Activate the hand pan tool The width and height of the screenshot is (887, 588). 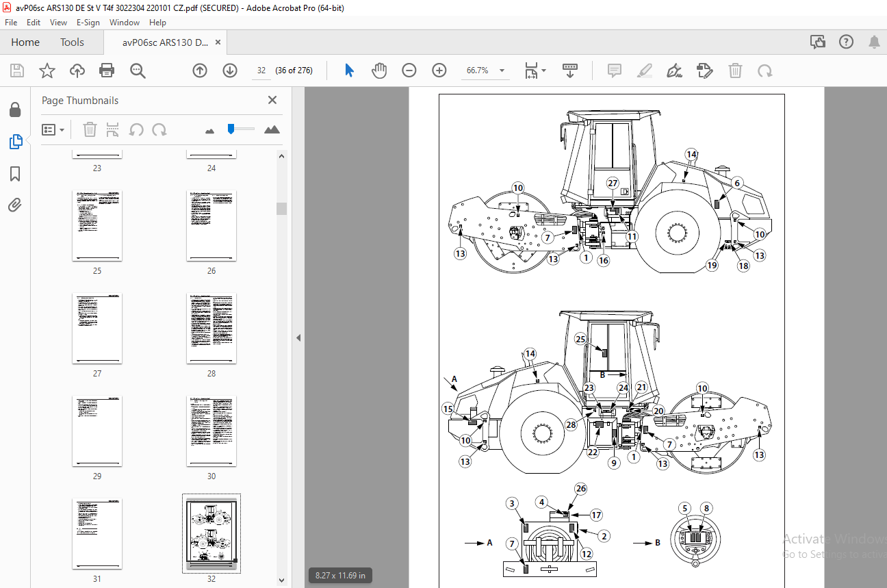pyautogui.click(x=379, y=71)
